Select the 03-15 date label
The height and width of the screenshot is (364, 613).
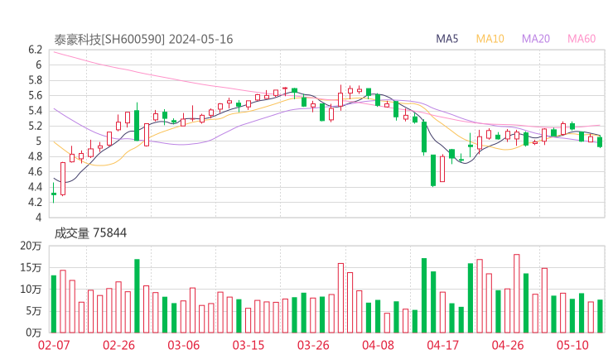pos(249,345)
